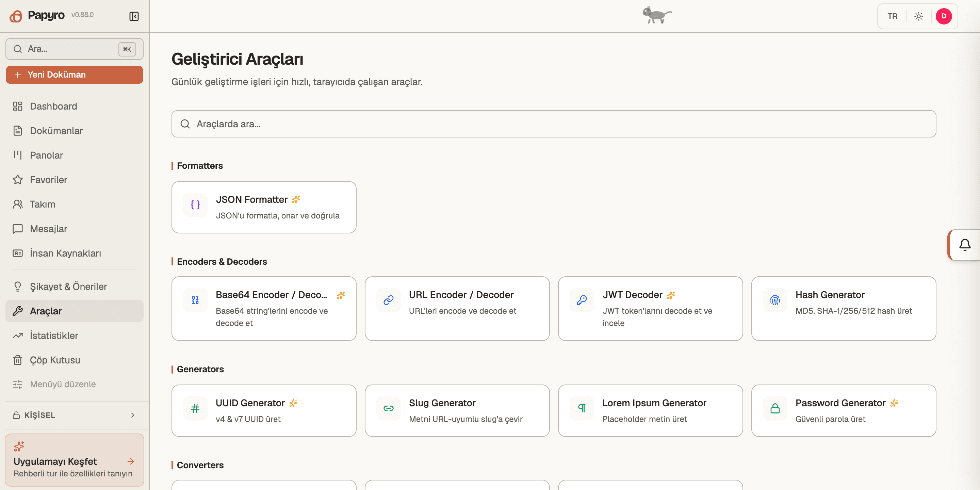The height and width of the screenshot is (490, 980).
Task: Click sparkle icon next to Password Generator
Action: (894, 403)
